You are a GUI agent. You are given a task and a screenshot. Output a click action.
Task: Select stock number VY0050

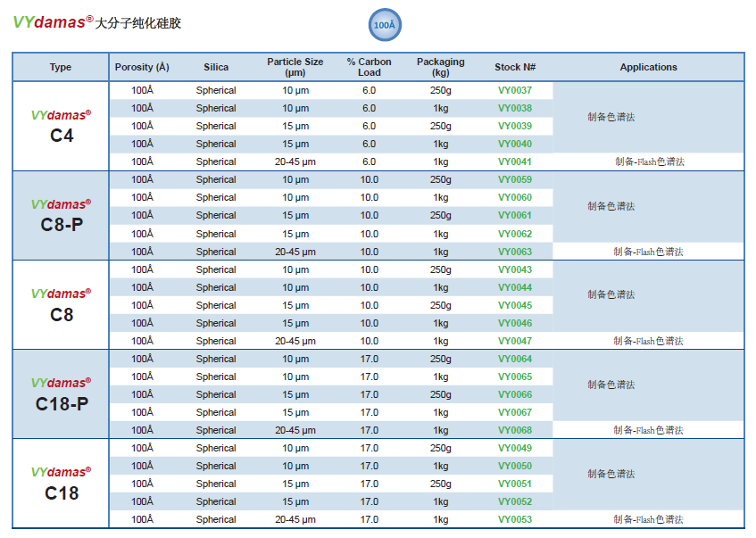(x=514, y=466)
